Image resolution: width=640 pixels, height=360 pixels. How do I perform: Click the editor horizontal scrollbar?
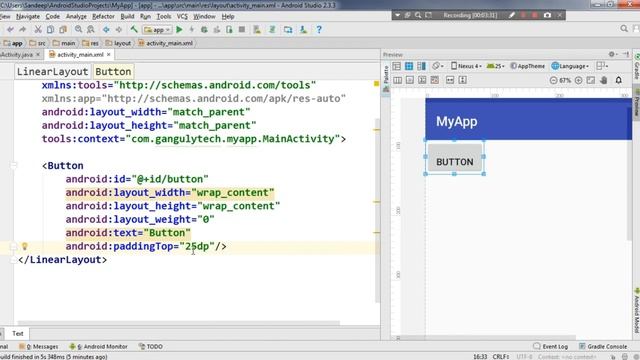pyautogui.click(x=179, y=323)
